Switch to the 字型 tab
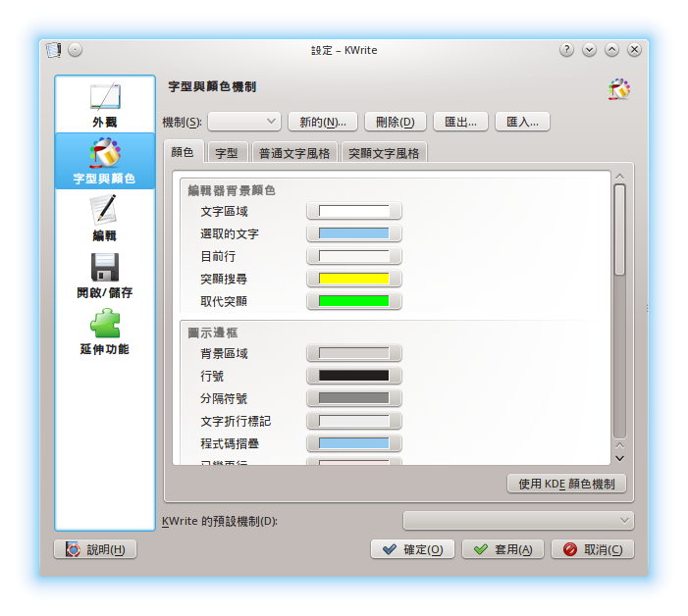Viewport: 688px width, 616px height. [227, 153]
